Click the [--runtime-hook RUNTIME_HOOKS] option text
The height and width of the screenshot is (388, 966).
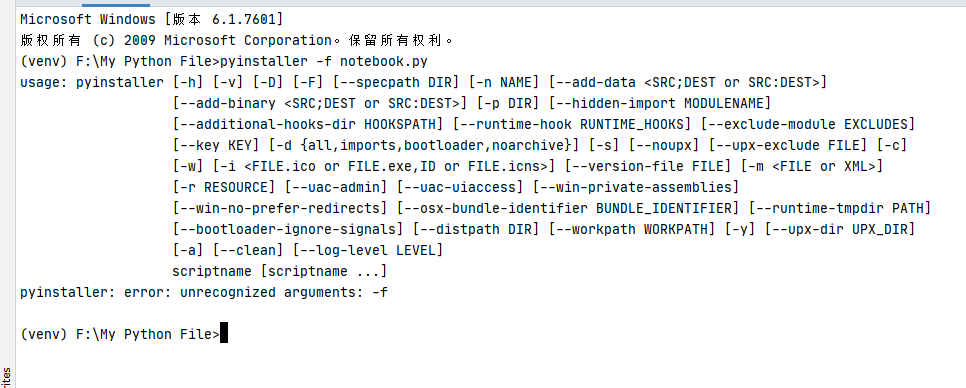coord(572,124)
